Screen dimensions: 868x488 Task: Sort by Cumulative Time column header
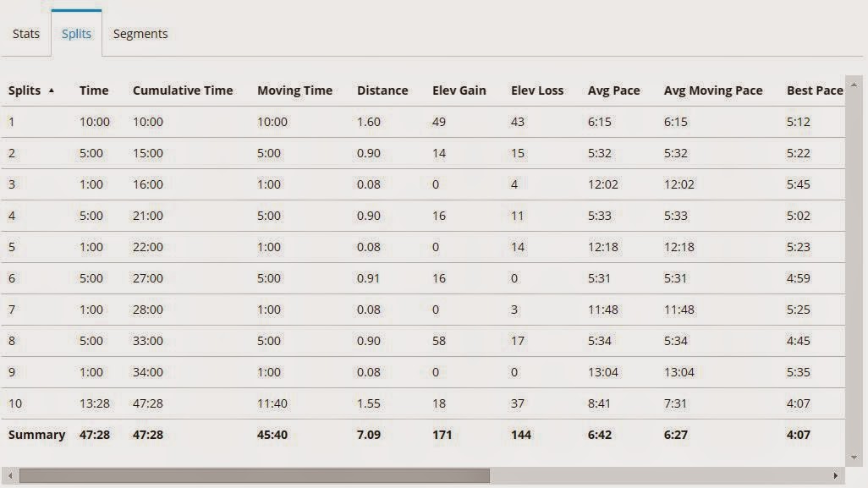183,90
